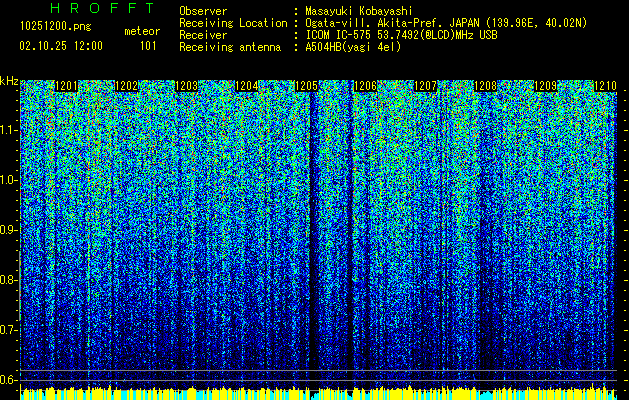Screen dimensions: 629x400
Task: Click the Receiver label
Action: [x=203, y=35]
